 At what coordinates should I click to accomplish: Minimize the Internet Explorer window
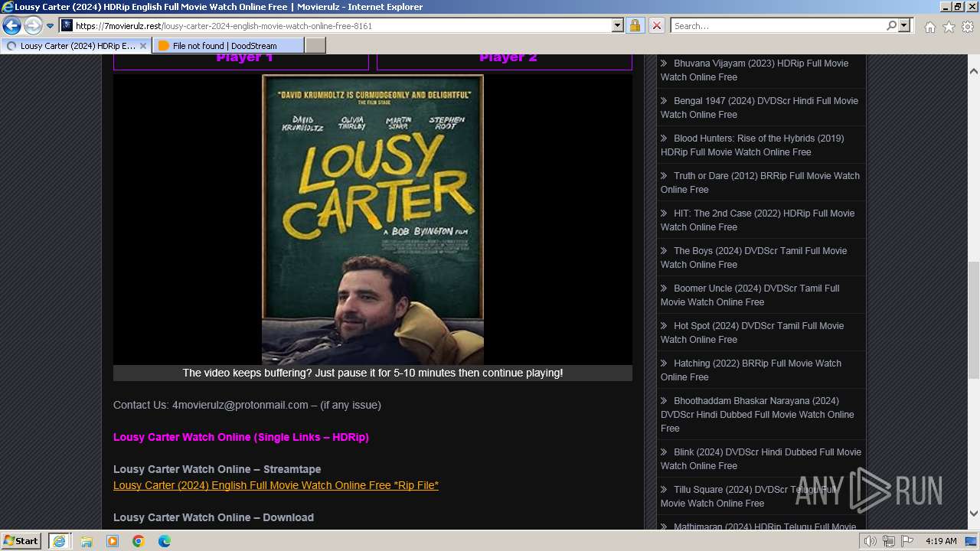click(945, 6)
